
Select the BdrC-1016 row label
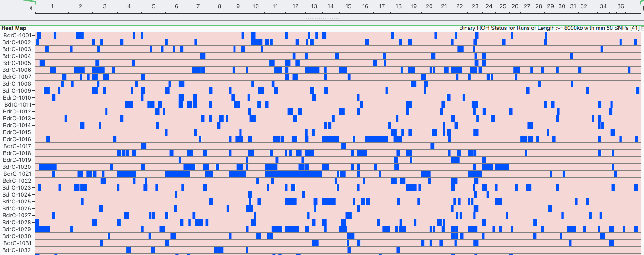(x=17, y=139)
